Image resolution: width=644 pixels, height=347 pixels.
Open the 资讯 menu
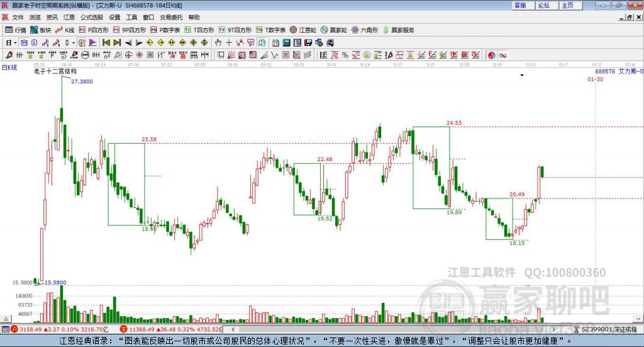[x=52, y=17]
